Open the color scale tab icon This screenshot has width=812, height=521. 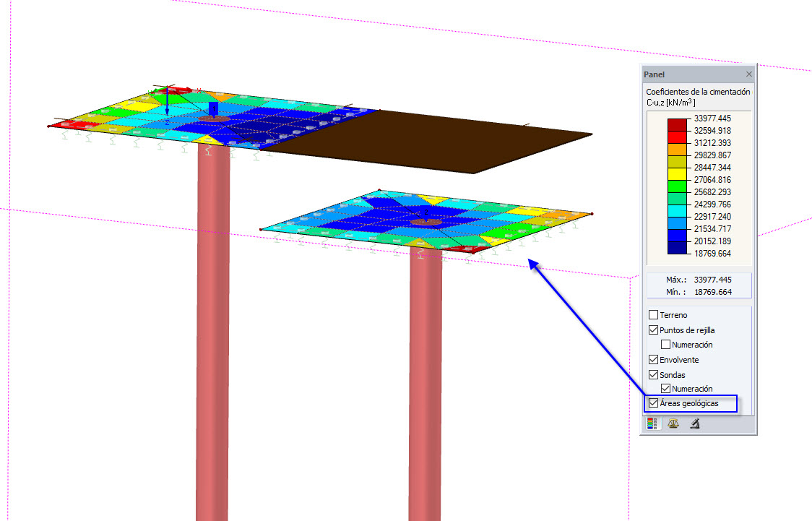652,423
